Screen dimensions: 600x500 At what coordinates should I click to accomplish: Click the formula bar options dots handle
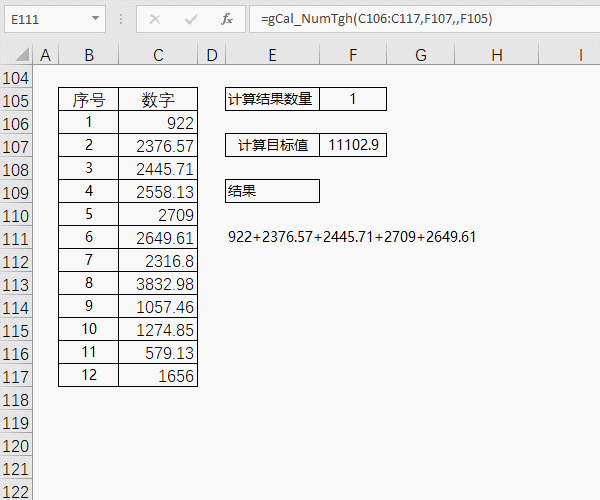pyautogui.click(x=121, y=19)
